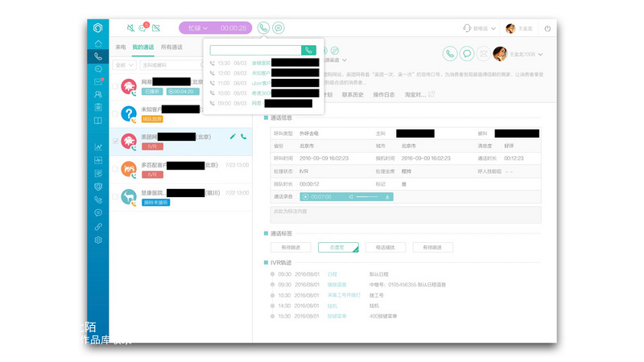Open the shield icon in sidebar

pyautogui.click(x=97, y=187)
